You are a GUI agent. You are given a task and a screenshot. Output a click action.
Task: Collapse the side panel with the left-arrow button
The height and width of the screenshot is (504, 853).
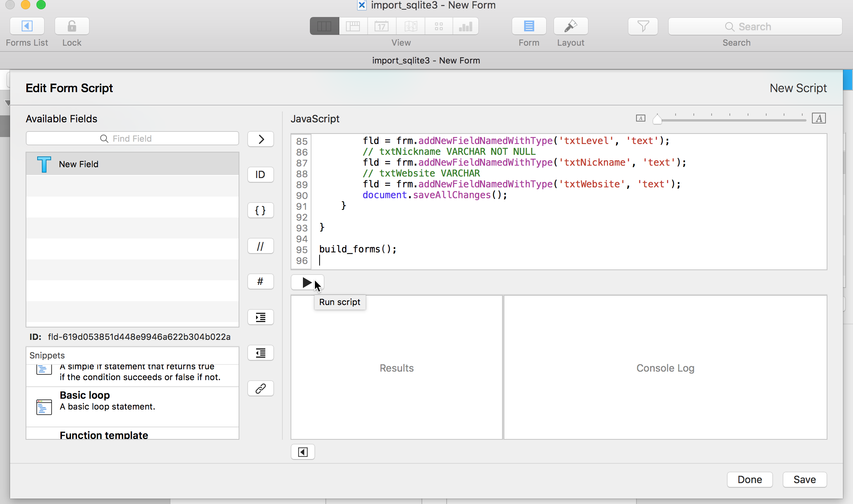(x=303, y=452)
